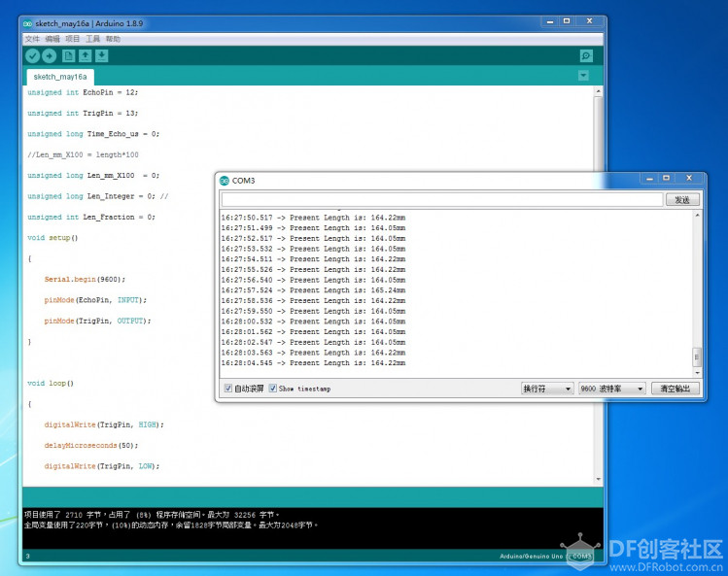Click the 'void setup()' code line
728x576 pixels.
52,238
